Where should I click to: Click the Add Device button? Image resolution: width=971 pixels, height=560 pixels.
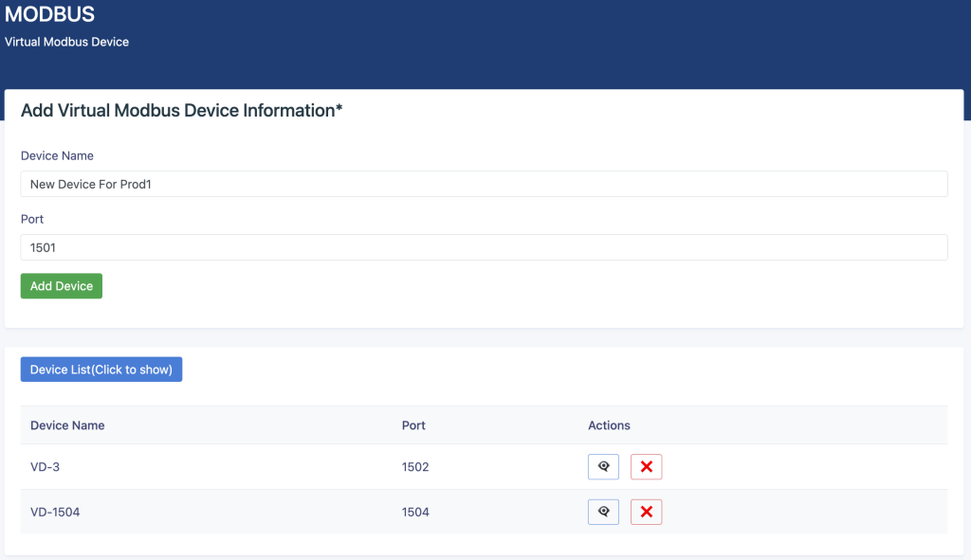(x=62, y=286)
